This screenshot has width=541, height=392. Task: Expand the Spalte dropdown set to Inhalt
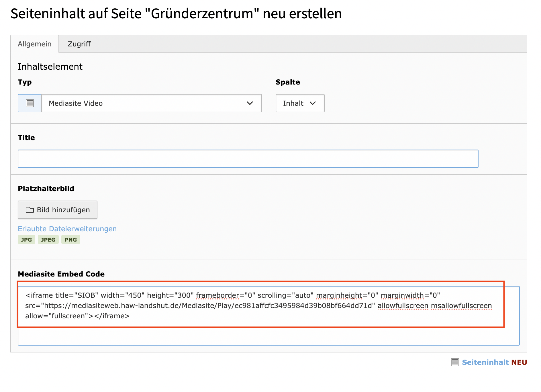pyautogui.click(x=300, y=103)
